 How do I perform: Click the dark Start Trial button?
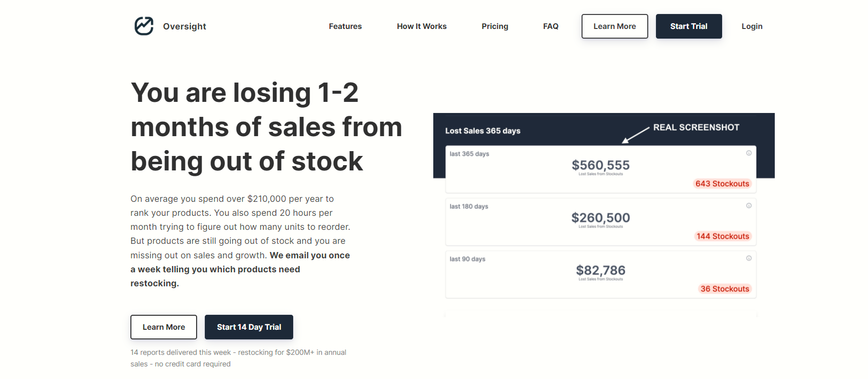click(688, 27)
